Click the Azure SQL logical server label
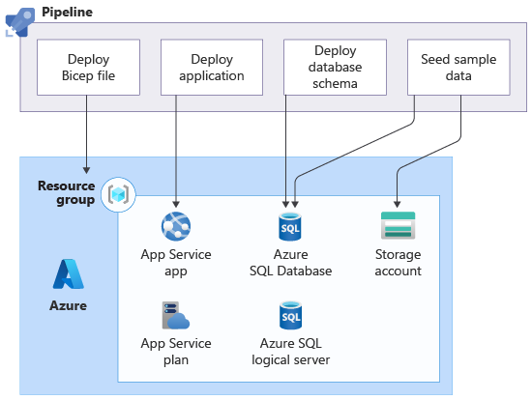The height and width of the screenshot is (400, 532). [x=290, y=352]
